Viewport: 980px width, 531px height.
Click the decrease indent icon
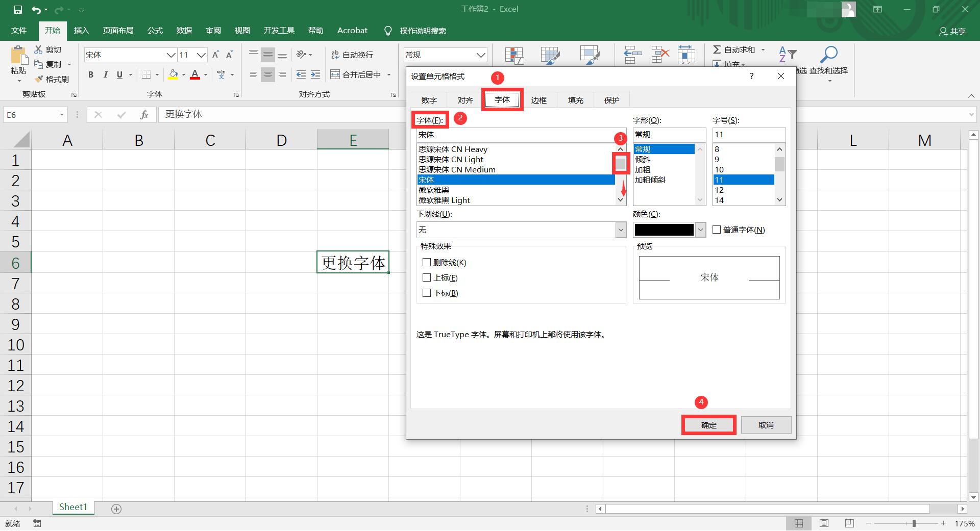tap(301, 75)
